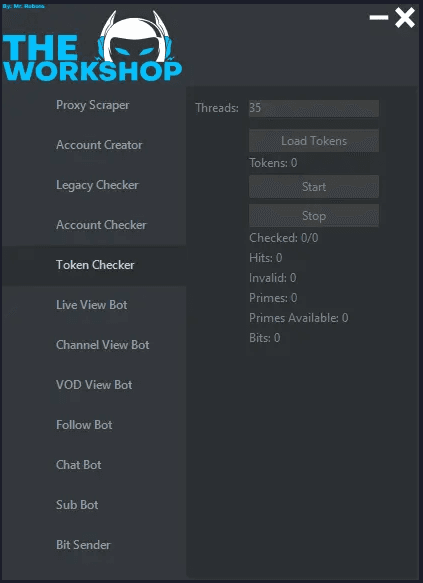Image resolution: width=423 pixels, height=583 pixels.
Task: Navigate to VOD View Bot
Action: (x=94, y=385)
